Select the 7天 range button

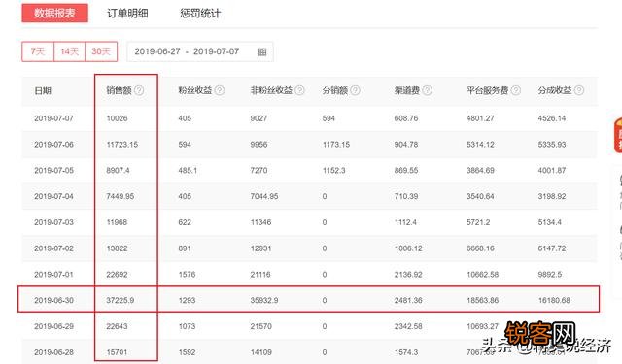(38, 51)
